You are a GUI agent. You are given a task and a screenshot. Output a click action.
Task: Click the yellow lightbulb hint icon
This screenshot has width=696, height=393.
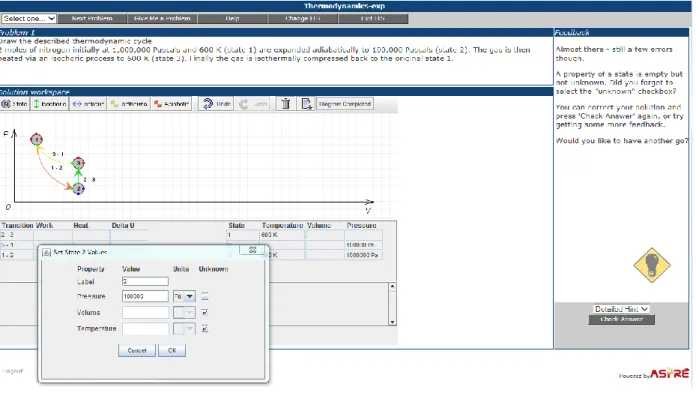[x=652, y=265]
